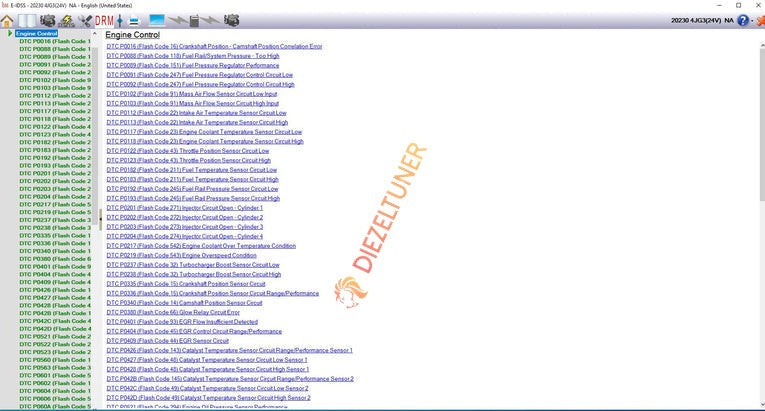765x411 pixels.
Task: Open Engine Coolant Temperature Sensor Circuit High link
Action: point(205,142)
